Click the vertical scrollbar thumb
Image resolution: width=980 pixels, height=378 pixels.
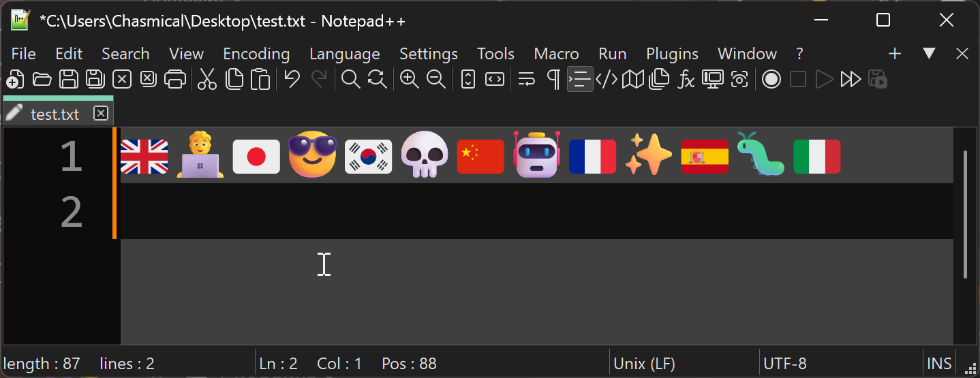coord(965,214)
